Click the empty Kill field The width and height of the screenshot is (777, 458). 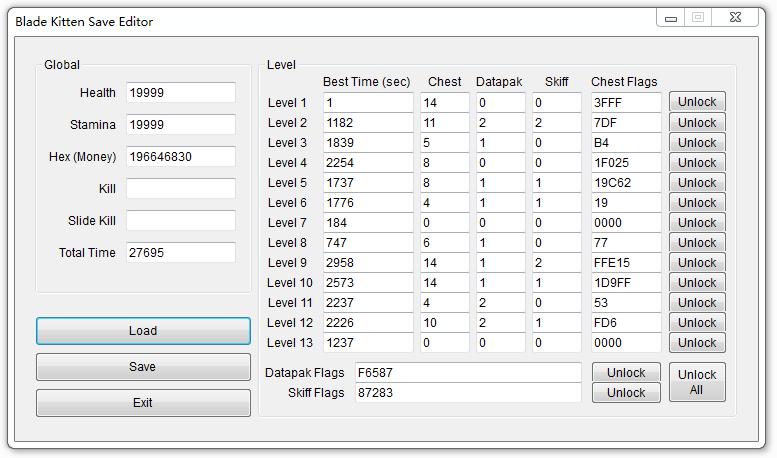(x=180, y=189)
